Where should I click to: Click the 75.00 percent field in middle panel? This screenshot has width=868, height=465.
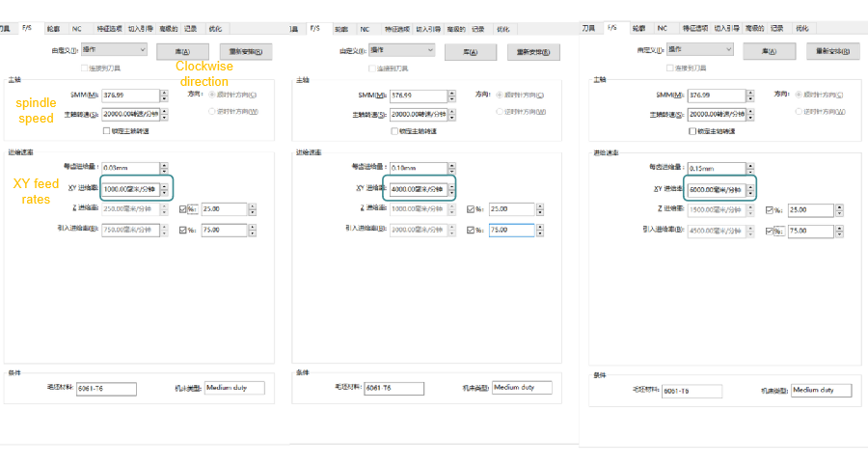tap(512, 230)
